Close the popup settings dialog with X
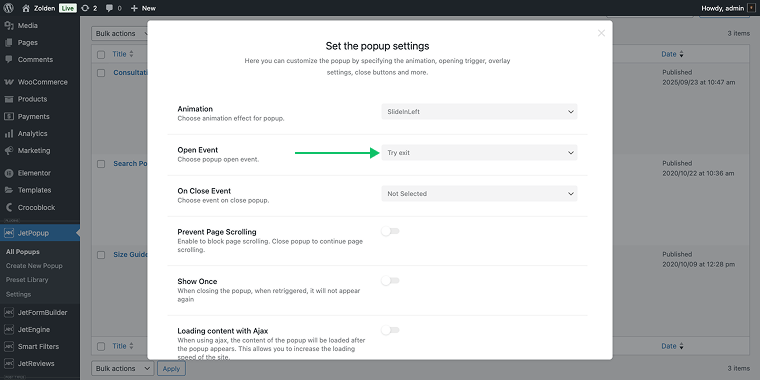The height and width of the screenshot is (380, 760). [601, 33]
